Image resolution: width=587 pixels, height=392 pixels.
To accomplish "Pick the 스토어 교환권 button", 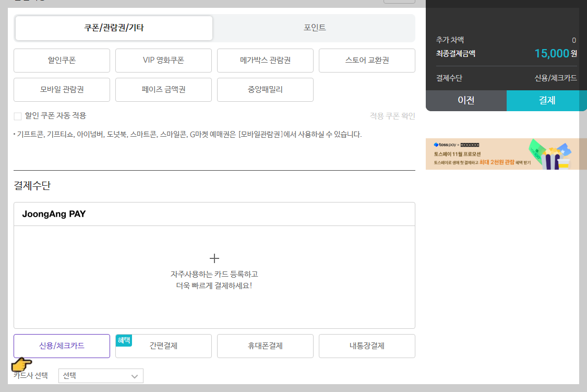I will point(367,60).
